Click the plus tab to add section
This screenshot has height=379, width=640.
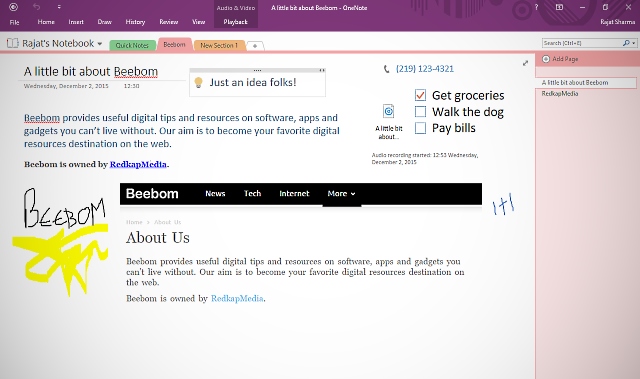[x=255, y=46]
